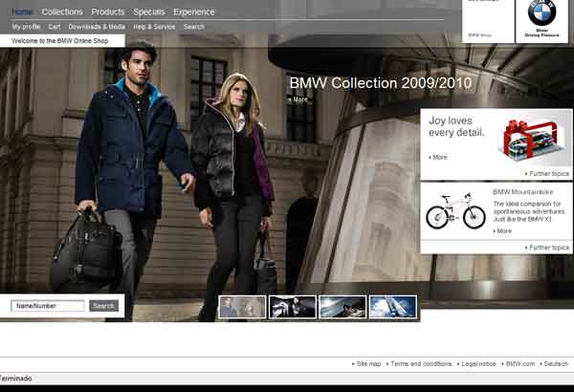Open Downloads & Media
This screenshot has height=392, width=574.
click(97, 27)
